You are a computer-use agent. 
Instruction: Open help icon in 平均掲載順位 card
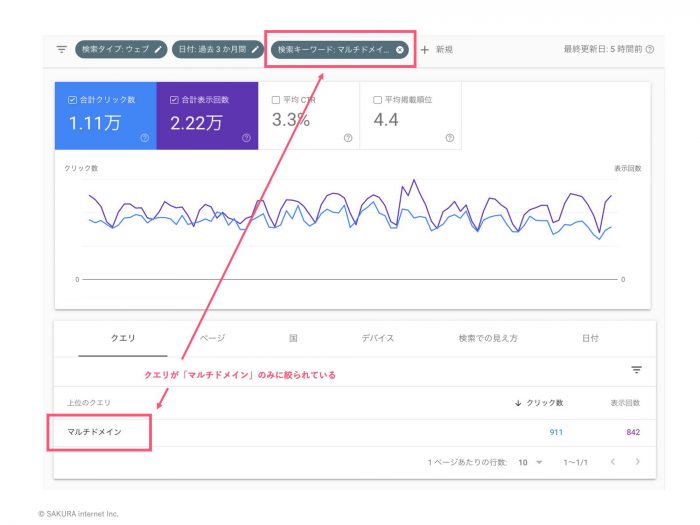(x=450, y=138)
